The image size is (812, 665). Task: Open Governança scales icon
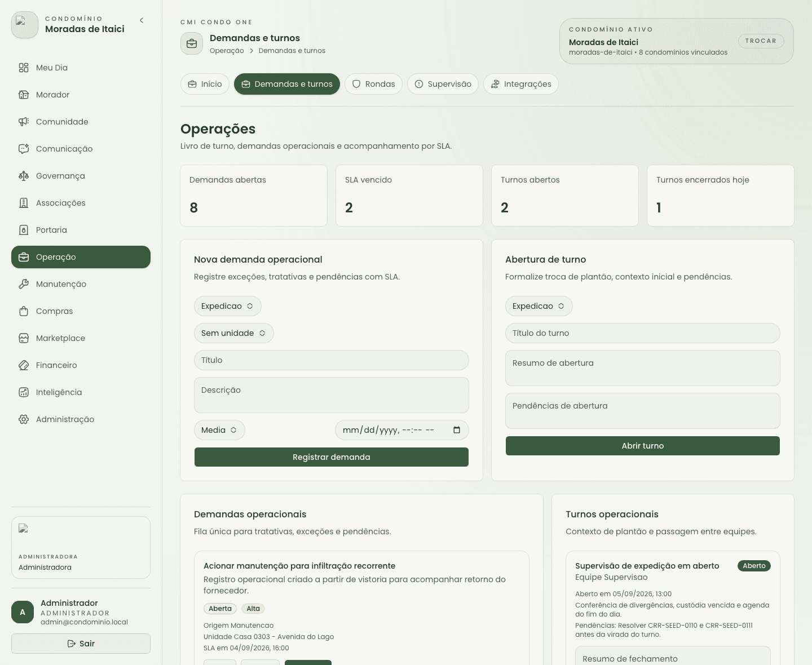24,176
